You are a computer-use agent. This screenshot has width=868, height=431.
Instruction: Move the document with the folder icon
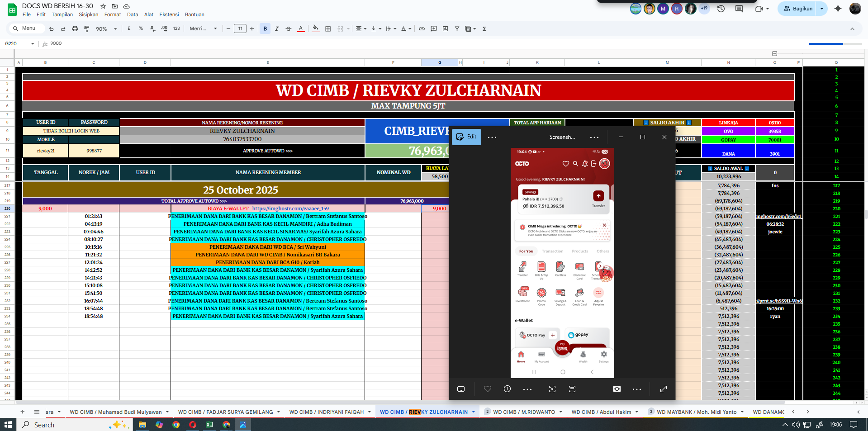(x=115, y=6)
